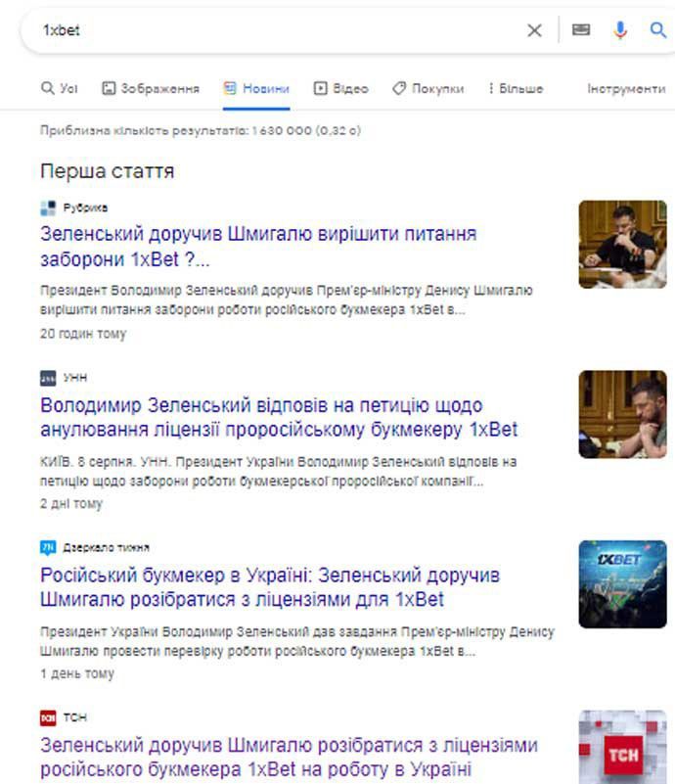Open the Інструменти options

tap(626, 88)
